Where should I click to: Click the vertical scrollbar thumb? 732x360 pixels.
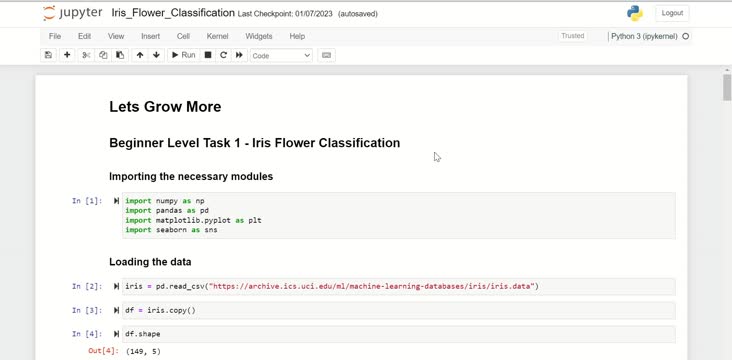pyautogui.click(x=727, y=87)
